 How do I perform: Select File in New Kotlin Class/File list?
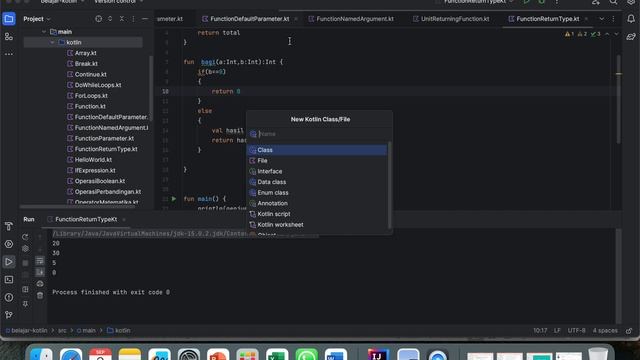coord(317,160)
